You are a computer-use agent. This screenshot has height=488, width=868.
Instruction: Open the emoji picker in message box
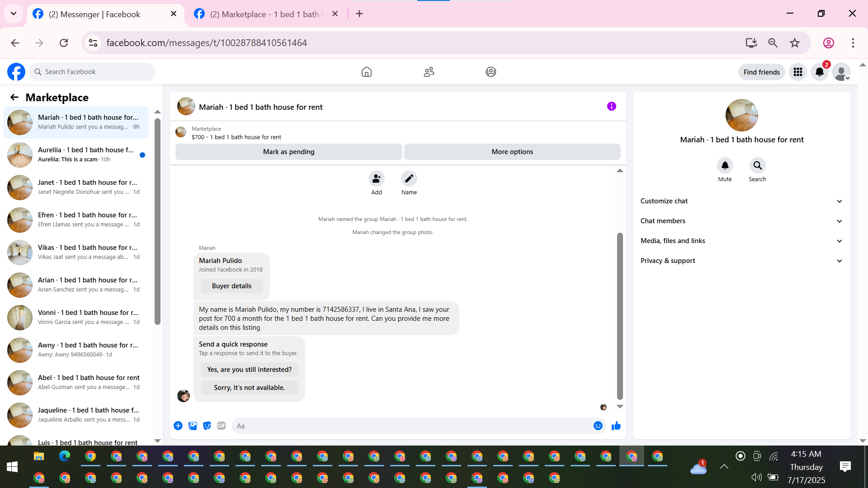click(x=598, y=426)
